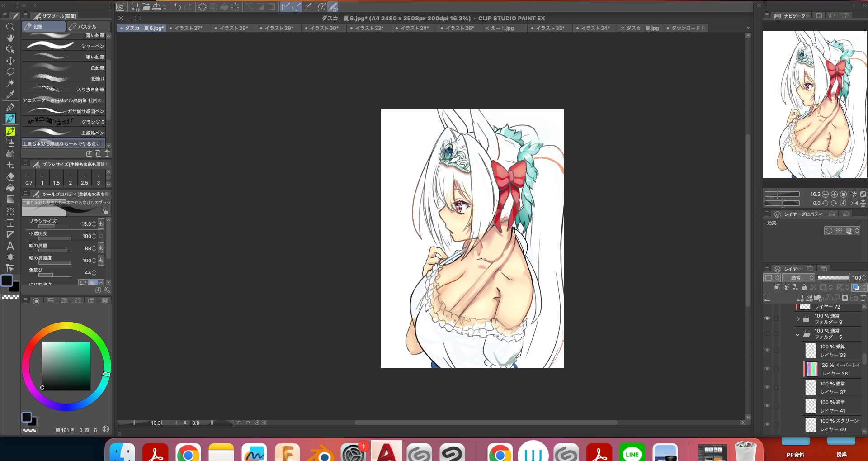Toggle visibility of Folder 8
Screen dimensions: 868x461
[767, 318]
